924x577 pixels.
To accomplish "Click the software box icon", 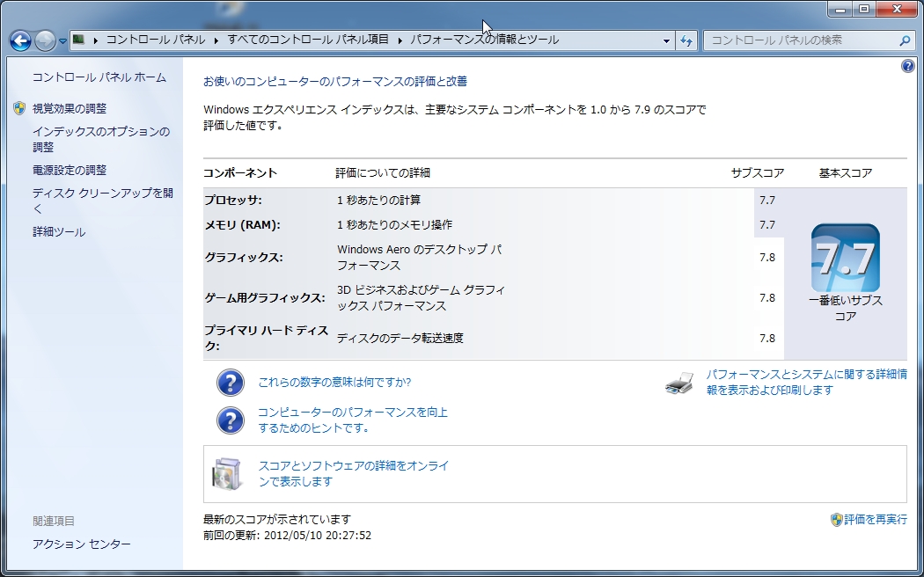I will pyautogui.click(x=227, y=474).
